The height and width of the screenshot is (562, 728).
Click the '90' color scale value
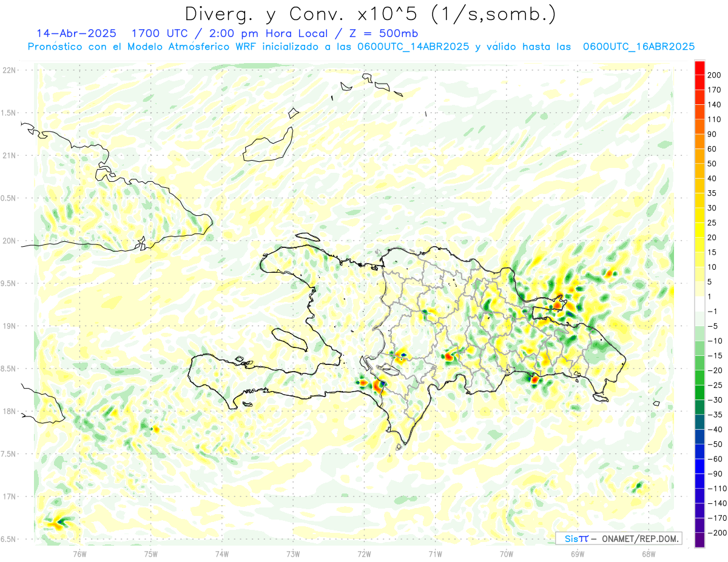click(713, 134)
